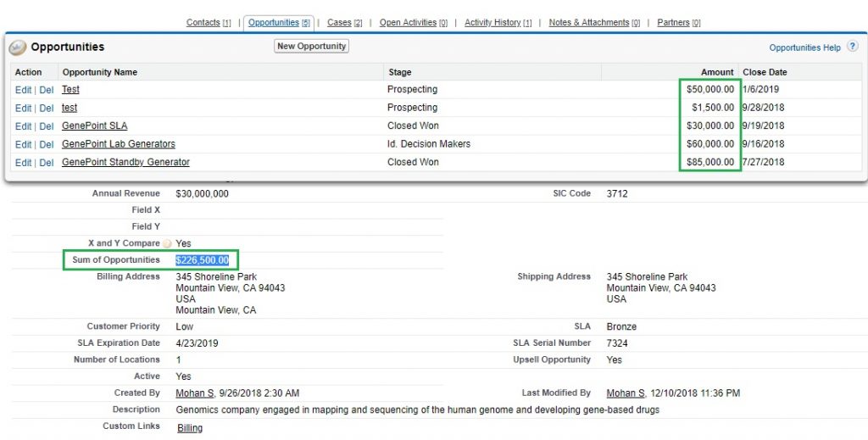The image size is (868, 440).
Task: Click the Opportunities section icon
Action: pyautogui.click(x=18, y=47)
